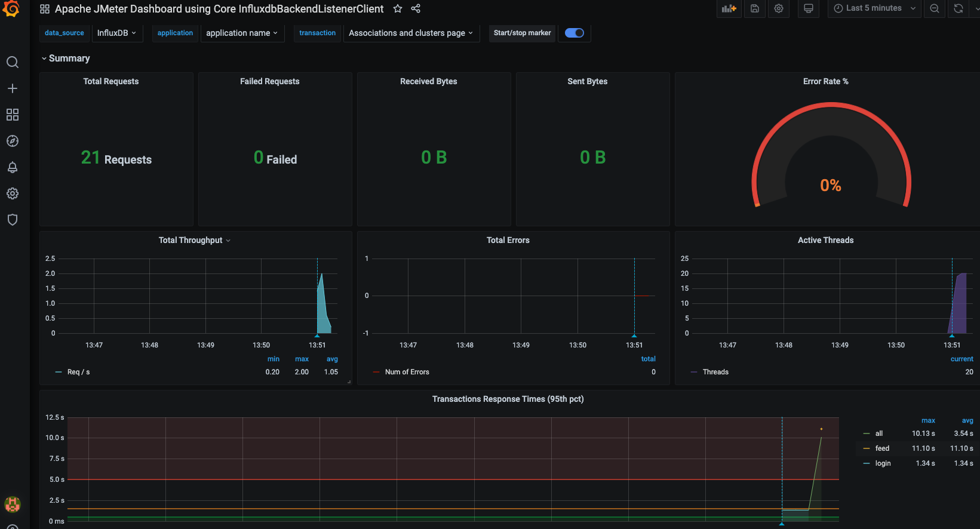Open the application name dropdown
This screenshot has width=980, height=529.
(x=242, y=33)
